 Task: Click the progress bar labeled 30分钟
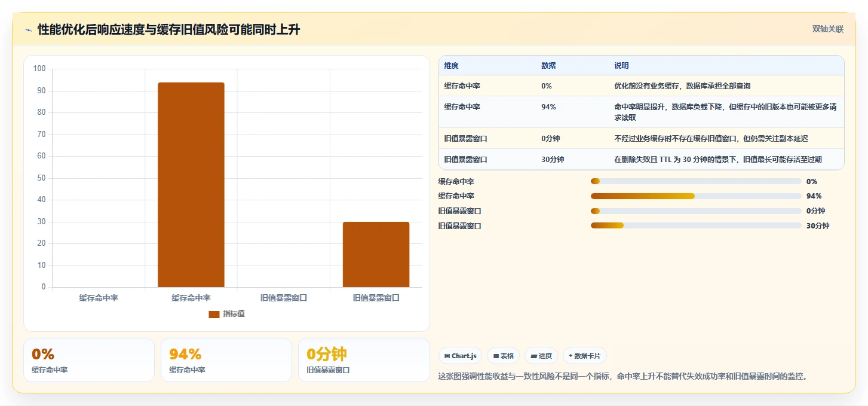point(696,225)
